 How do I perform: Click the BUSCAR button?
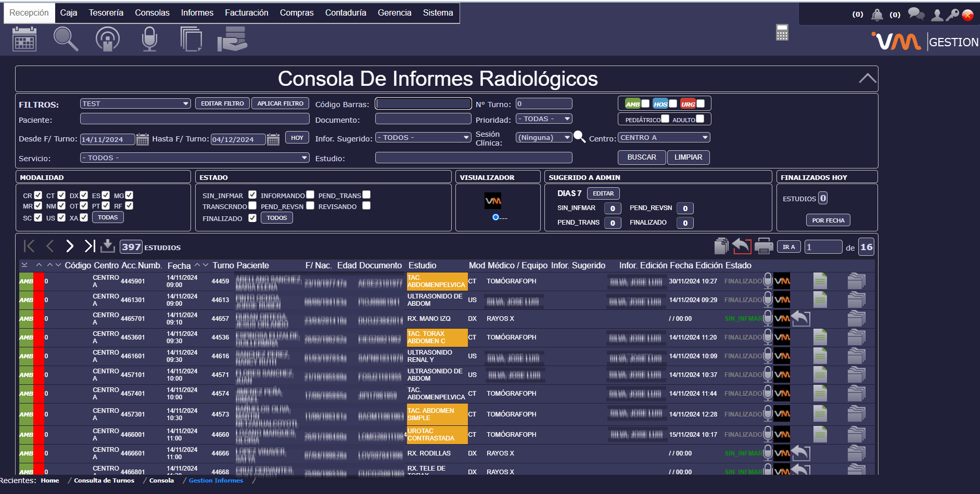pos(642,157)
